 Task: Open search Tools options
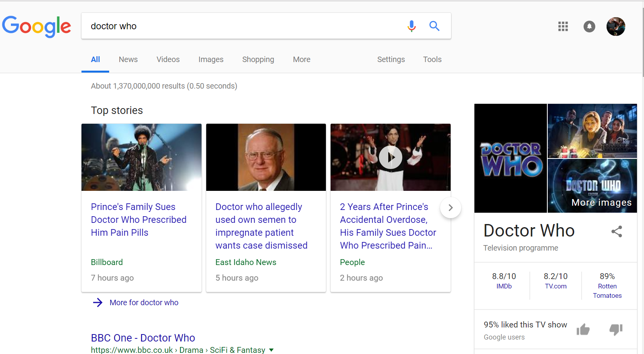click(432, 59)
